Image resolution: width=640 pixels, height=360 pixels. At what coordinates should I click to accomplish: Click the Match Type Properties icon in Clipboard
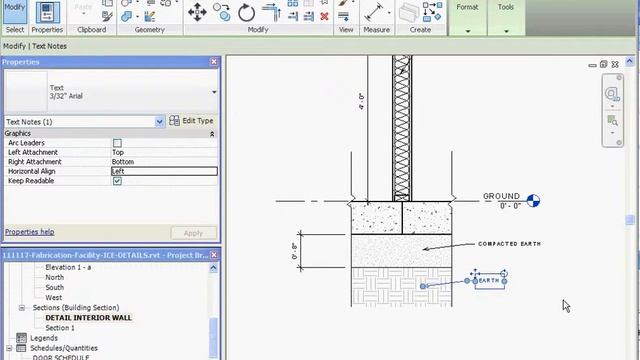(x=107, y=16)
